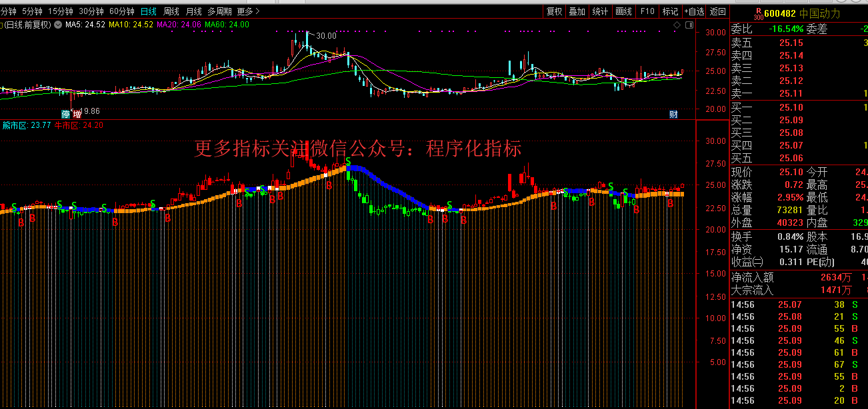Select the 60分钟 period tab
This screenshot has width=868, height=409.
point(121,11)
